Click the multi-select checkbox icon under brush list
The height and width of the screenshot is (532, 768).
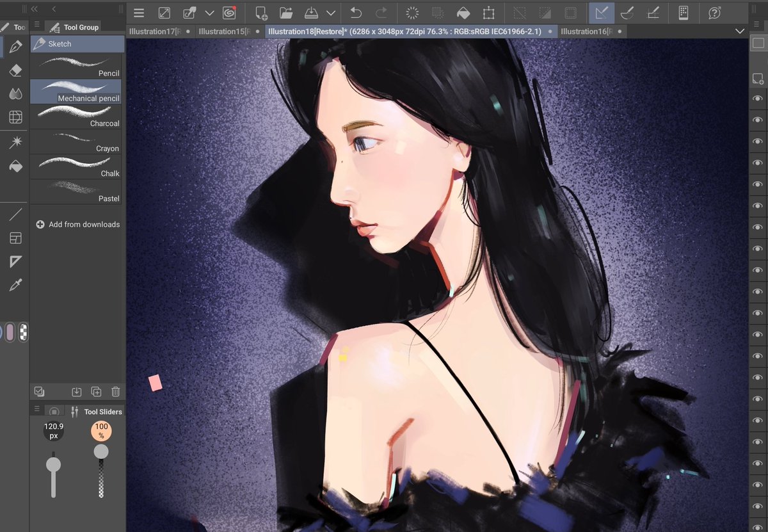click(x=39, y=392)
